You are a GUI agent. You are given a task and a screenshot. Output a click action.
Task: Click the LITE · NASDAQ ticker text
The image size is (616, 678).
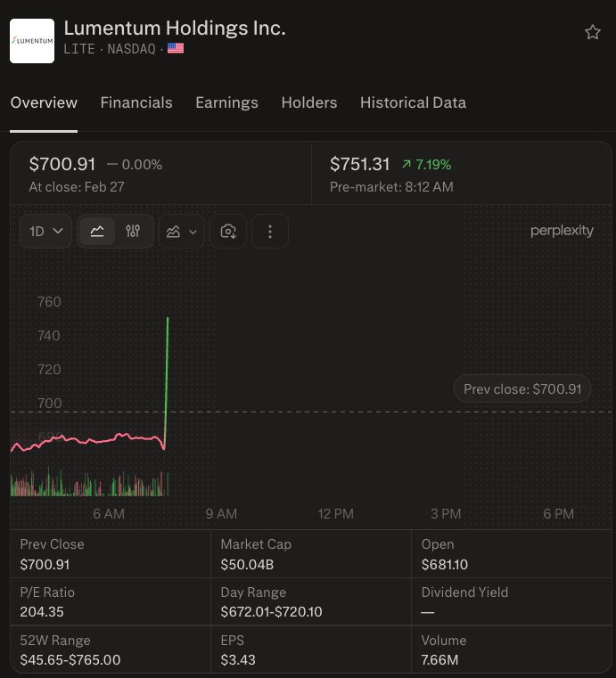coord(110,49)
